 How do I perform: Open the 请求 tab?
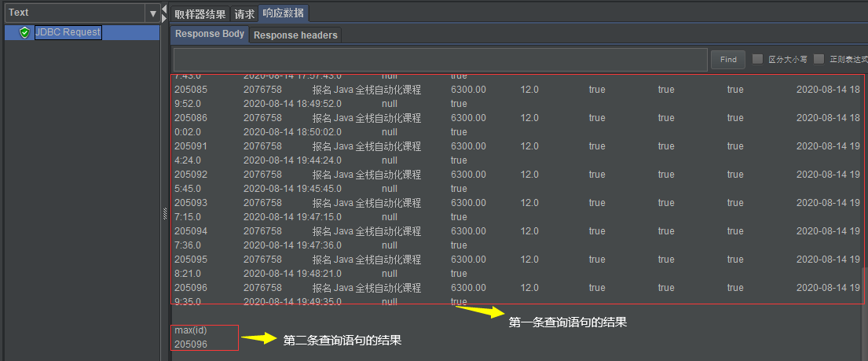pyautogui.click(x=244, y=14)
